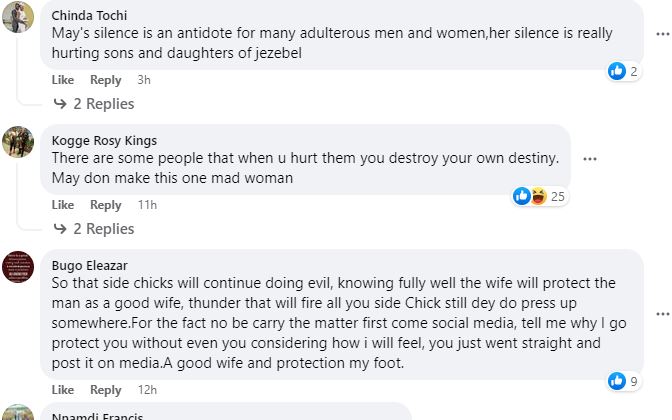Open Chinda Tochi's profile name link

point(91,16)
